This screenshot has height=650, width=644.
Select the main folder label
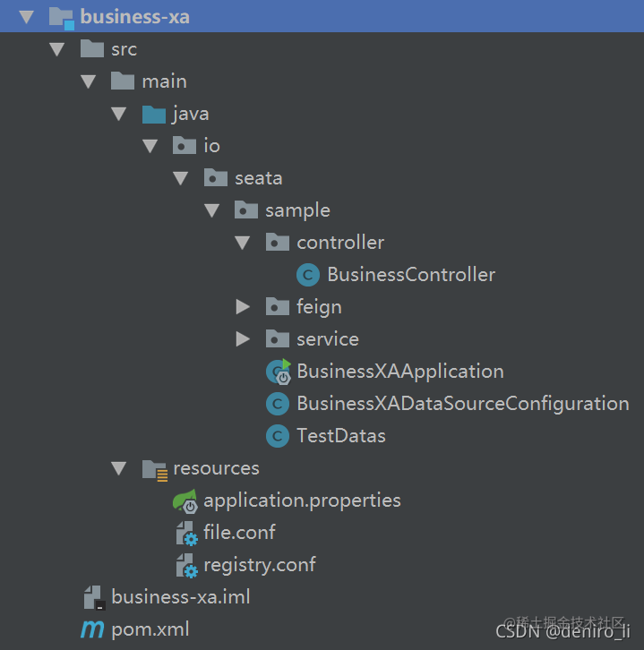pos(165,81)
